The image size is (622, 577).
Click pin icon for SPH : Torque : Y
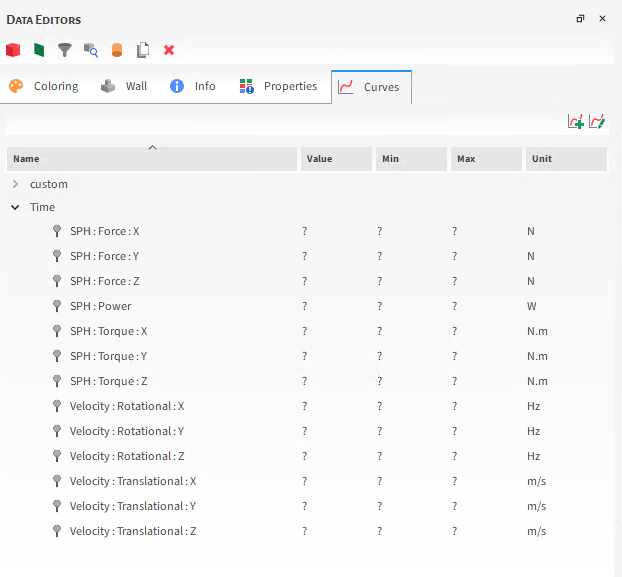coord(57,356)
